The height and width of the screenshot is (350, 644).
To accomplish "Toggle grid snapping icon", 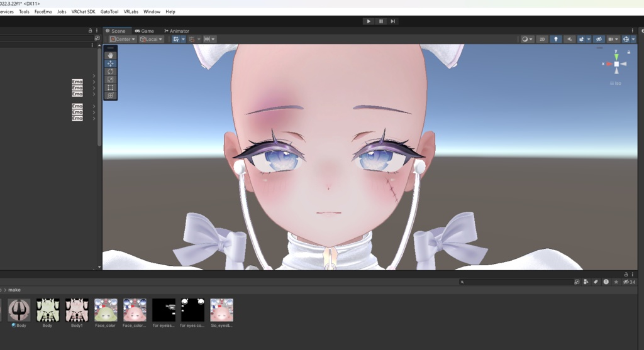I will [x=191, y=40].
